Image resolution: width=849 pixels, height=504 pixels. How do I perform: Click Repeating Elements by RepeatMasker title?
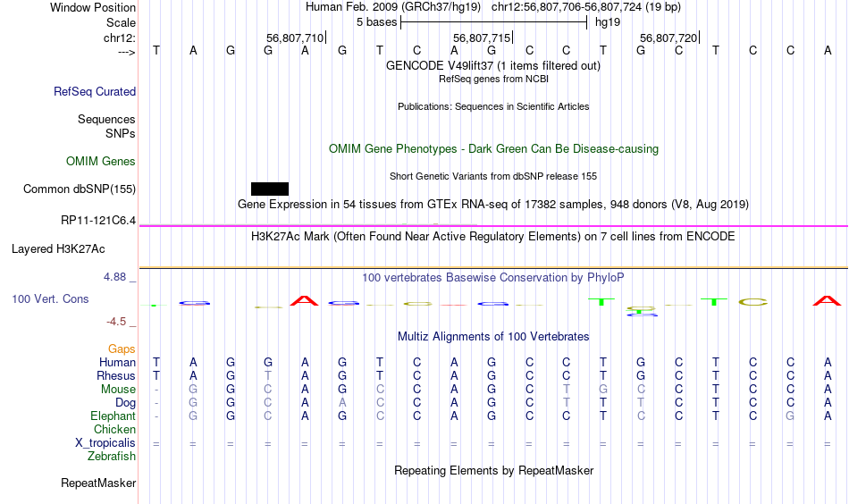493,470
